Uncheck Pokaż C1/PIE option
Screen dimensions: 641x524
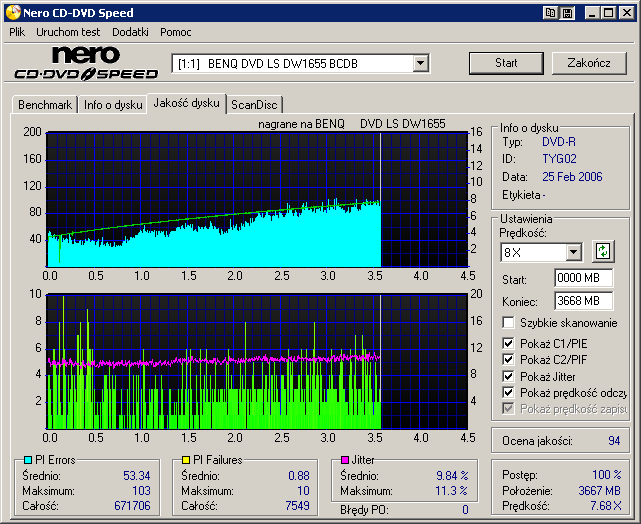(x=508, y=343)
